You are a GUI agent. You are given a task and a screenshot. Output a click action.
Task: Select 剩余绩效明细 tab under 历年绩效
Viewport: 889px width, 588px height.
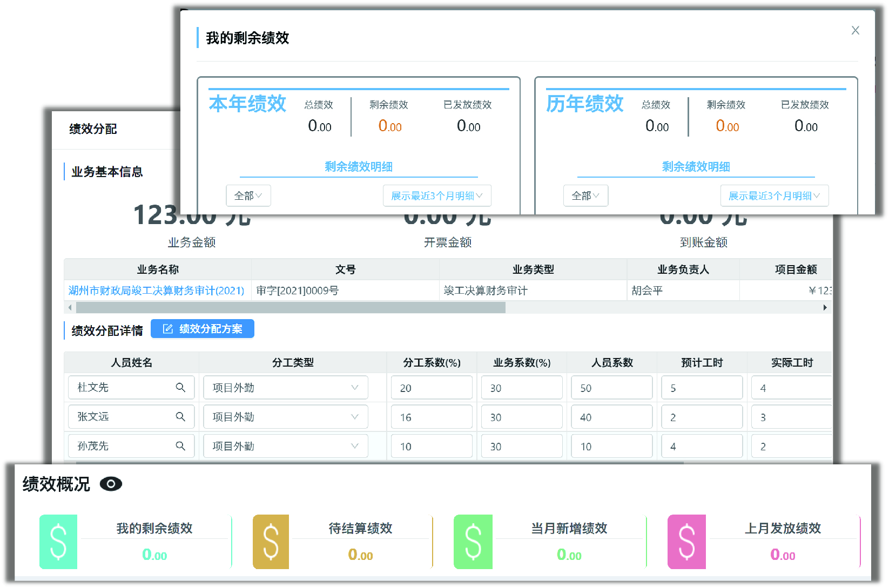pos(696,167)
